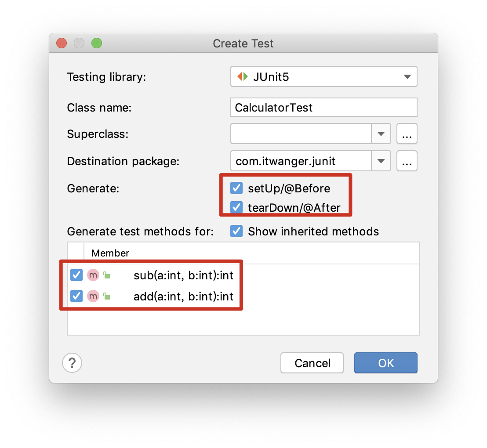Viewport: 487px width, 448px height.
Task: Expand the Destination package dropdown arrow
Action: coord(381,161)
